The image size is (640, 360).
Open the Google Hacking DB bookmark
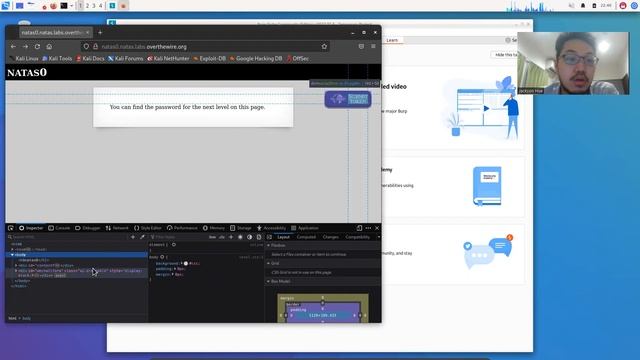(256, 58)
